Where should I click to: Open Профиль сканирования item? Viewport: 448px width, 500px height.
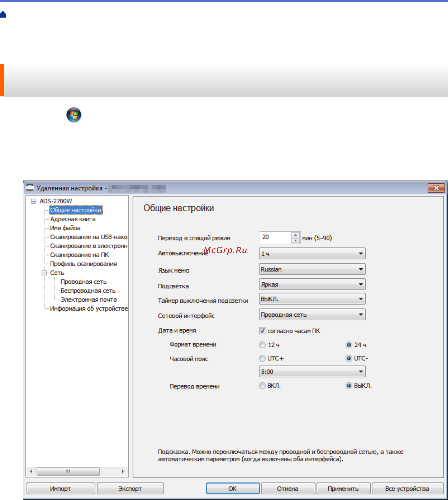[x=83, y=264]
